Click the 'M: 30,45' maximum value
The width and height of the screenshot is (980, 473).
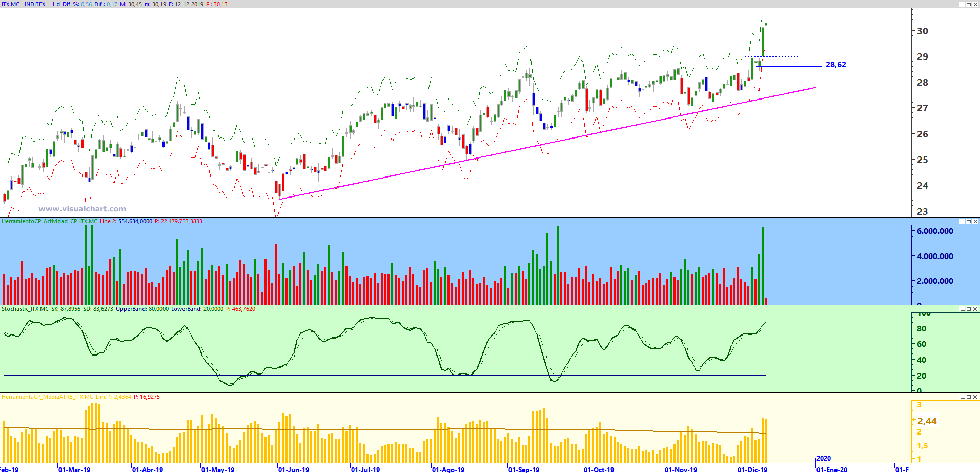(x=131, y=4)
